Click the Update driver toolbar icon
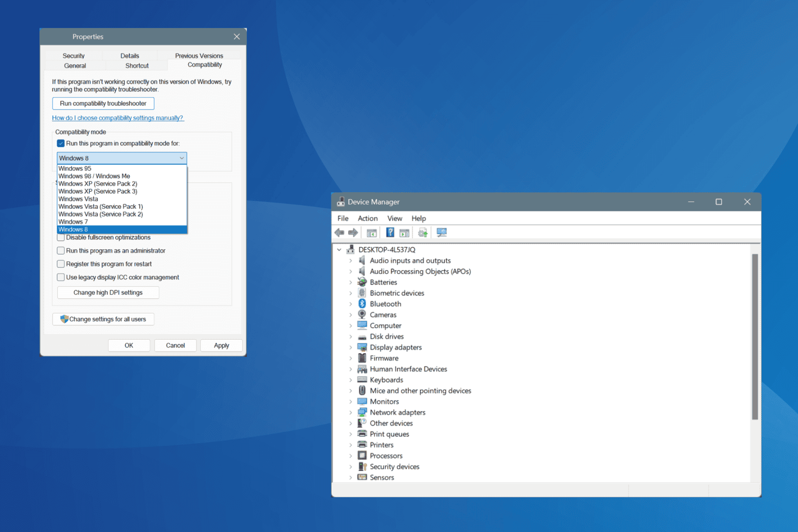Image resolution: width=798 pixels, height=532 pixels. point(423,233)
